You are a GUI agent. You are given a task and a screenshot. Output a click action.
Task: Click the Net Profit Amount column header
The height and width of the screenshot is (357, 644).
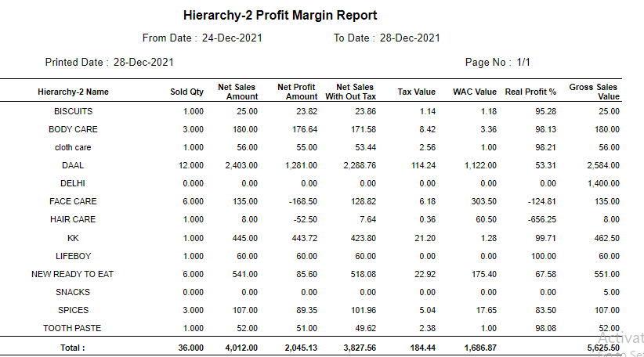click(x=298, y=92)
